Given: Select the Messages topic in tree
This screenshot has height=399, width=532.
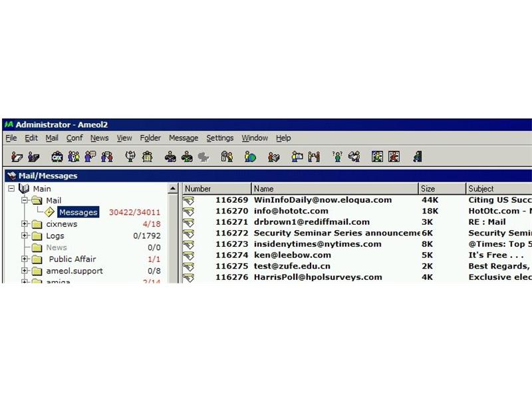Looking at the screenshot, I should 78,212.
